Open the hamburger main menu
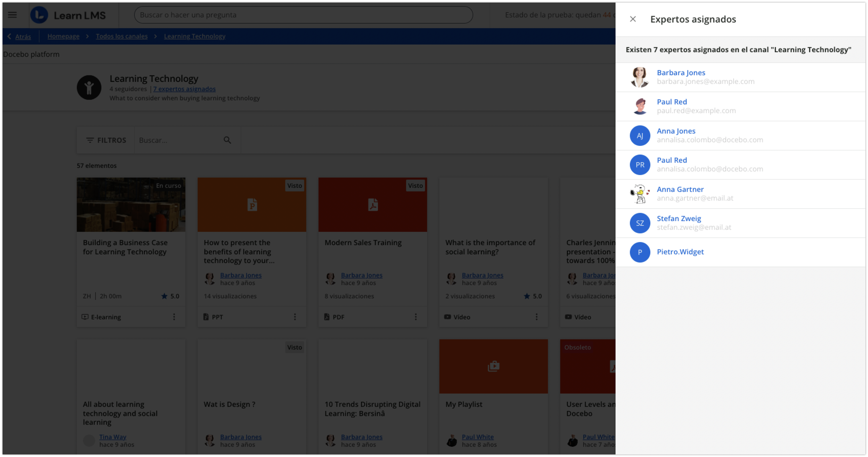The width and height of the screenshot is (868, 457). coord(13,15)
